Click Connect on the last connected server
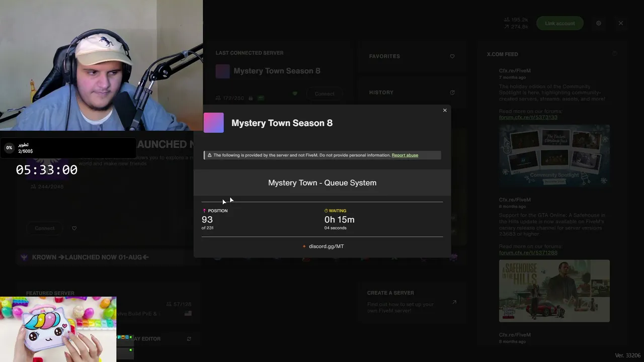644x362 pixels. (x=325, y=94)
